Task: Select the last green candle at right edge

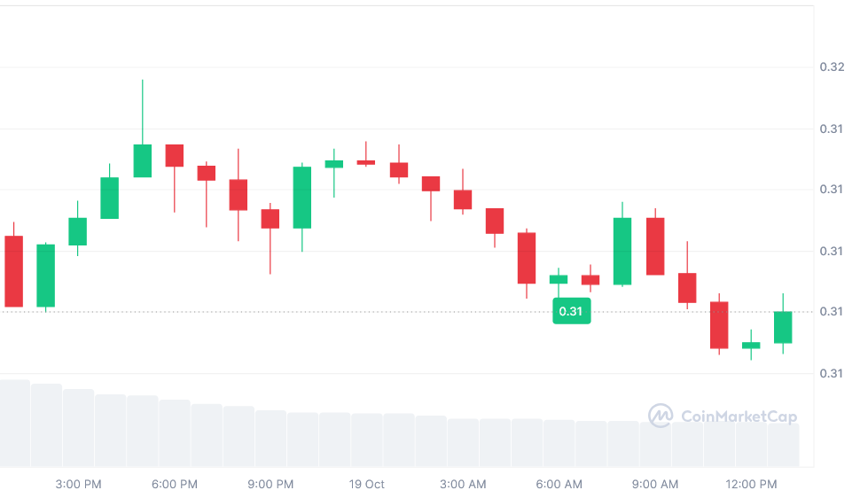Action: (783, 327)
